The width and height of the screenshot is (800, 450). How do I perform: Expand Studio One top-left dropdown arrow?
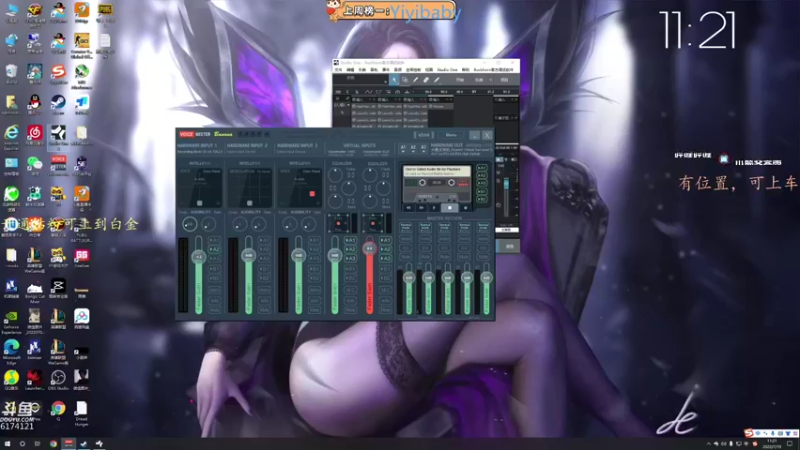385,80
